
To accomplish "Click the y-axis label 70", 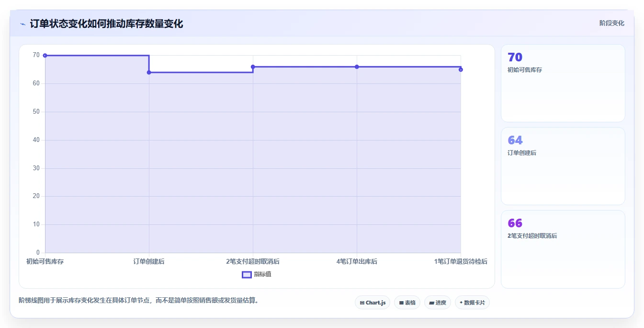I will (36, 55).
